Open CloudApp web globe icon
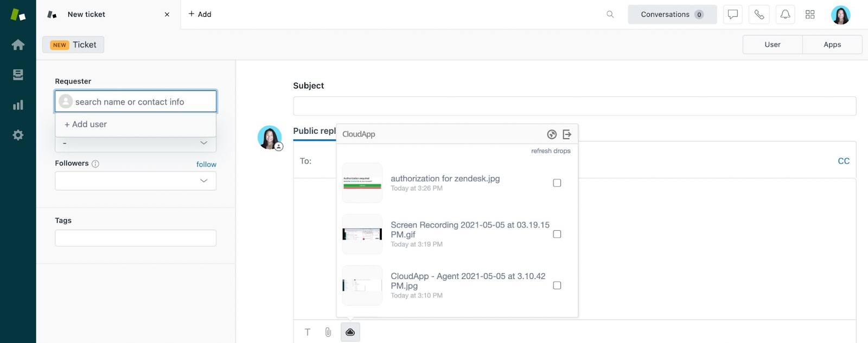The image size is (868, 343). coord(552,134)
